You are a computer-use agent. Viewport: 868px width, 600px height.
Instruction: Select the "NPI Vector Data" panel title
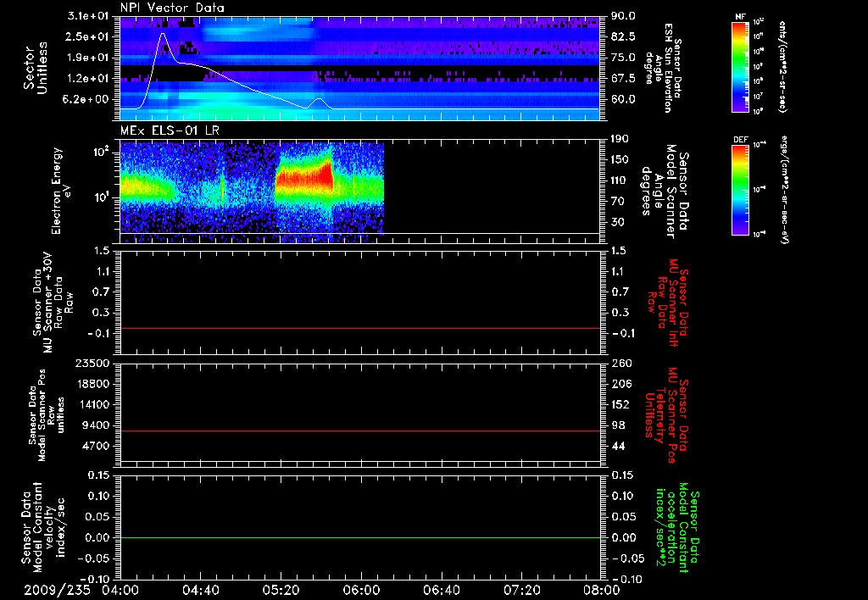click(172, 8)
